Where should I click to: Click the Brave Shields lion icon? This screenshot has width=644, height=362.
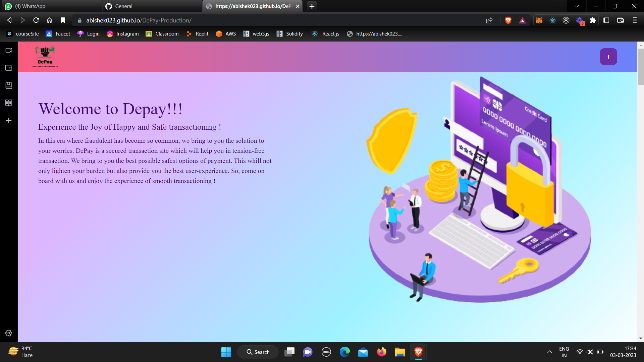508,20
